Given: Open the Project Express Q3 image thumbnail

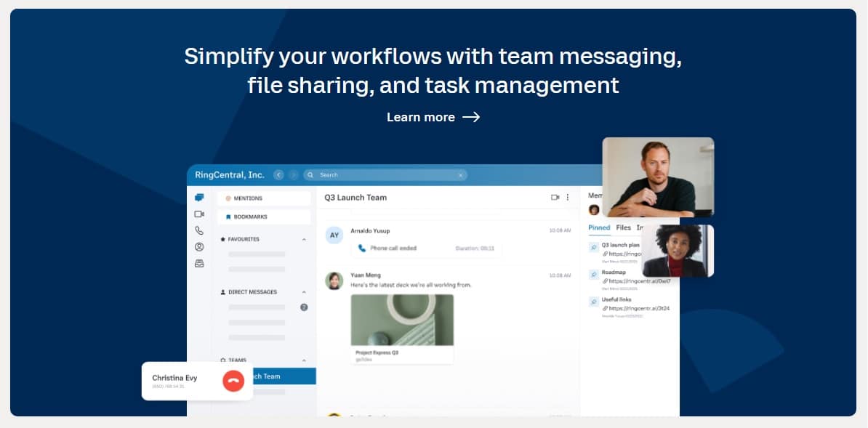Looking at the screenshot, I should tap(402, 320).
